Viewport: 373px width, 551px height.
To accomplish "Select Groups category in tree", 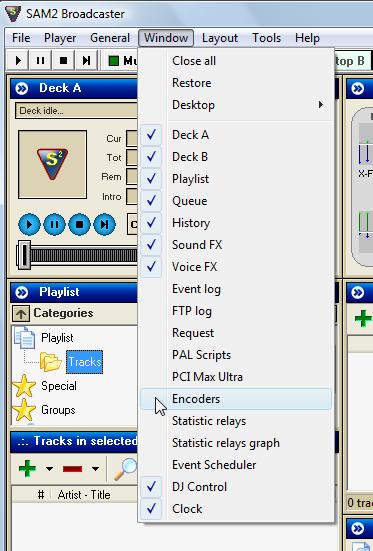I will (58, 410).
